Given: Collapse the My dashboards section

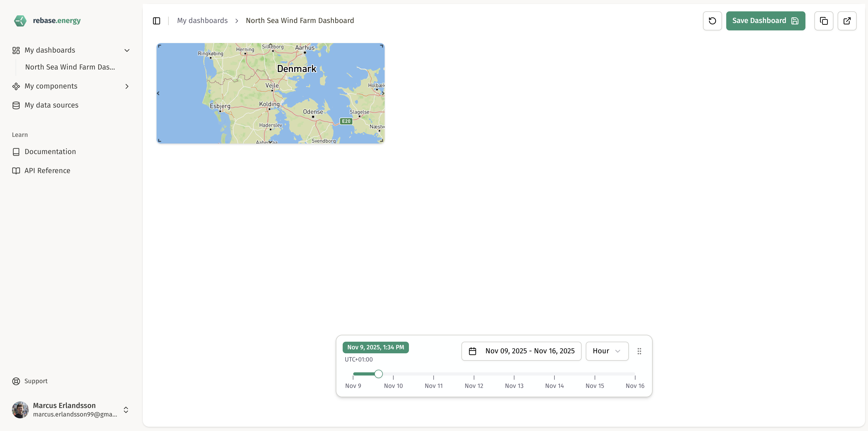Looking at the screenshot, I should pos(126,50).
